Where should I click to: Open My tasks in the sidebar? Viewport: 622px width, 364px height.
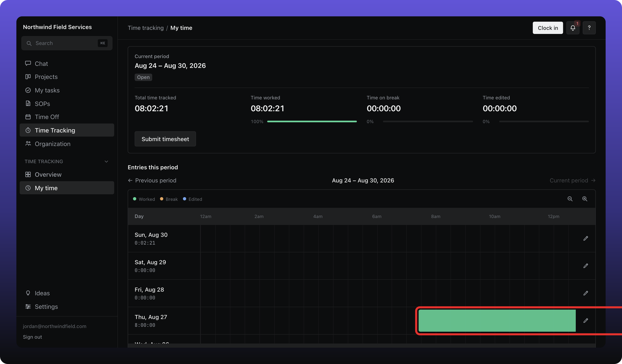click(x=67, y=90)
